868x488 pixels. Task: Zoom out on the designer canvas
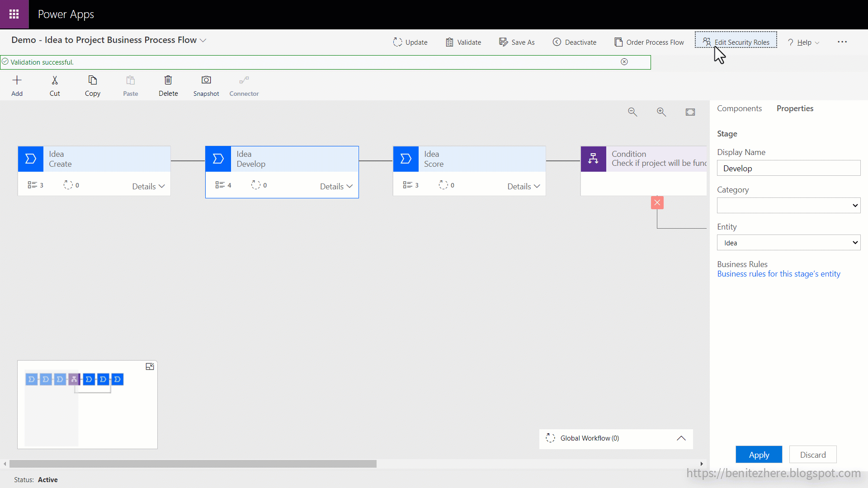click(632, 112)
